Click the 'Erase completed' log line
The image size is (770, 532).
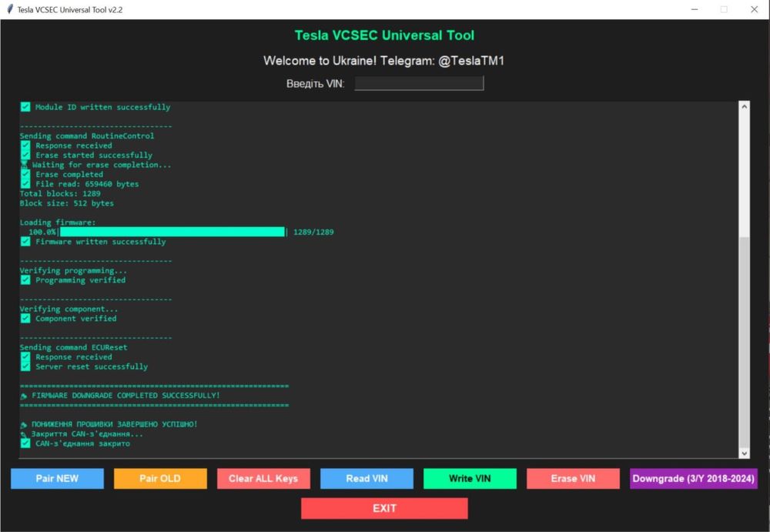point(69,175)
